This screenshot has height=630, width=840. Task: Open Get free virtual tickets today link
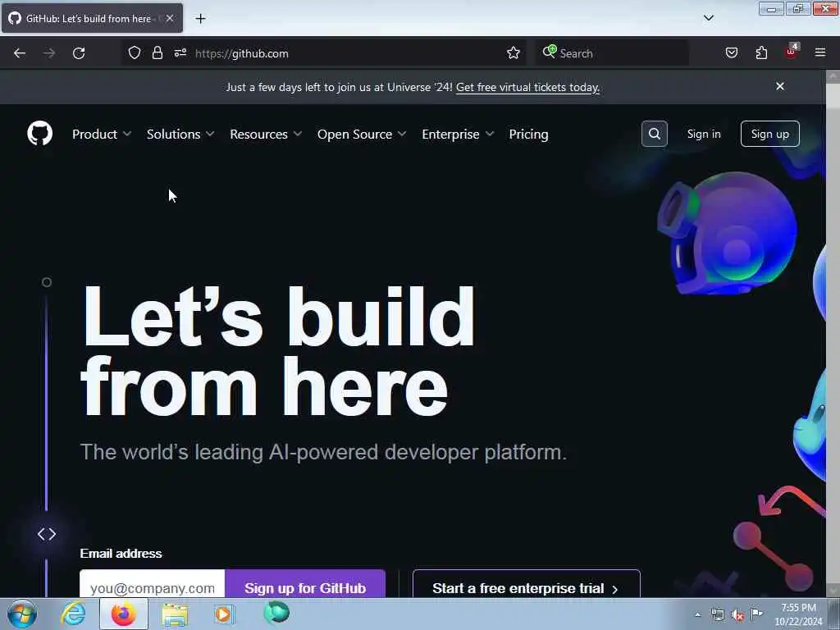point(527,87)
